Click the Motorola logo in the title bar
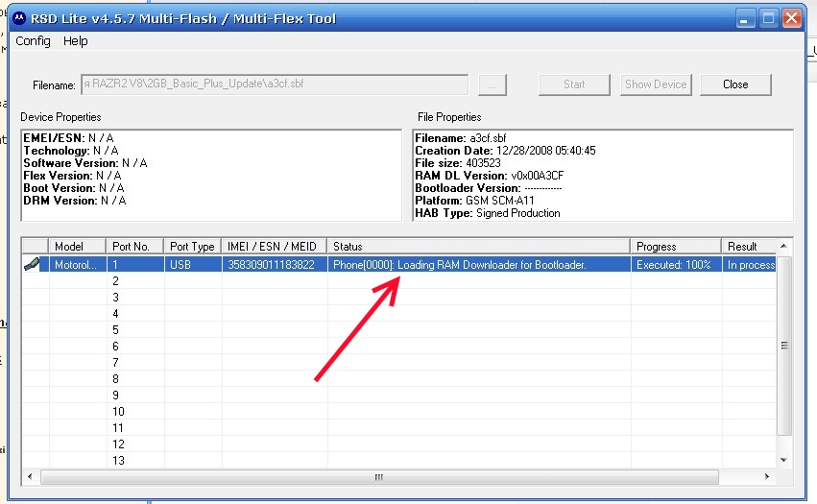The width and height of the screenshot is (817, 504). (19, 19)
